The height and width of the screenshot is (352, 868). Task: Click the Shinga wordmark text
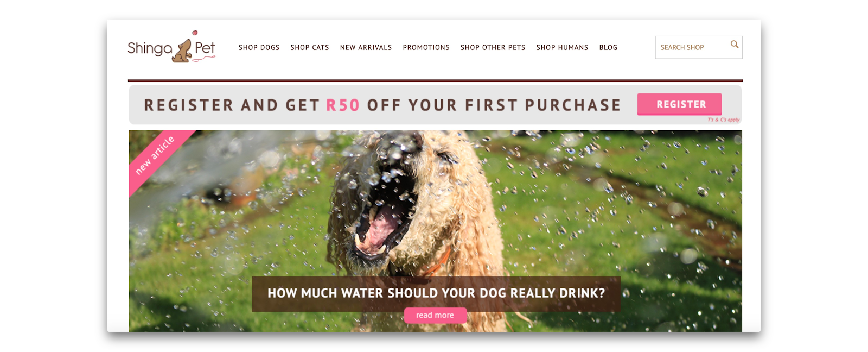tap(150, 49)
